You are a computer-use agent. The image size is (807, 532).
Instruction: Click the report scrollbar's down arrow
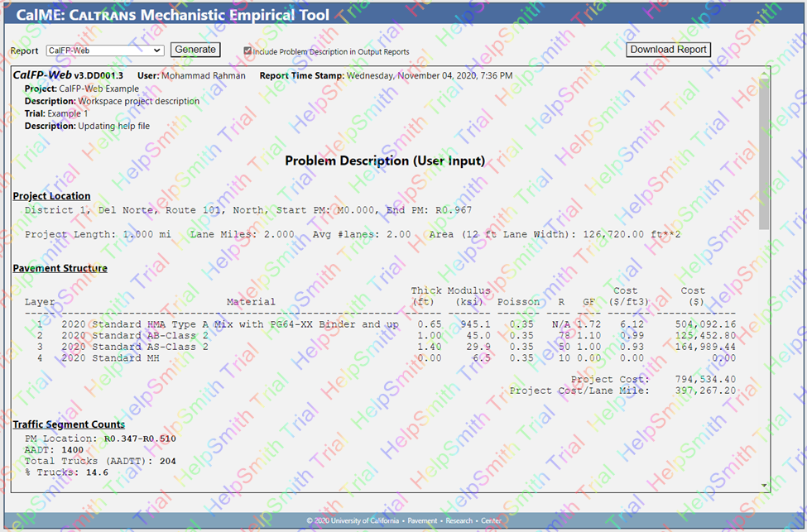point(764,485)
